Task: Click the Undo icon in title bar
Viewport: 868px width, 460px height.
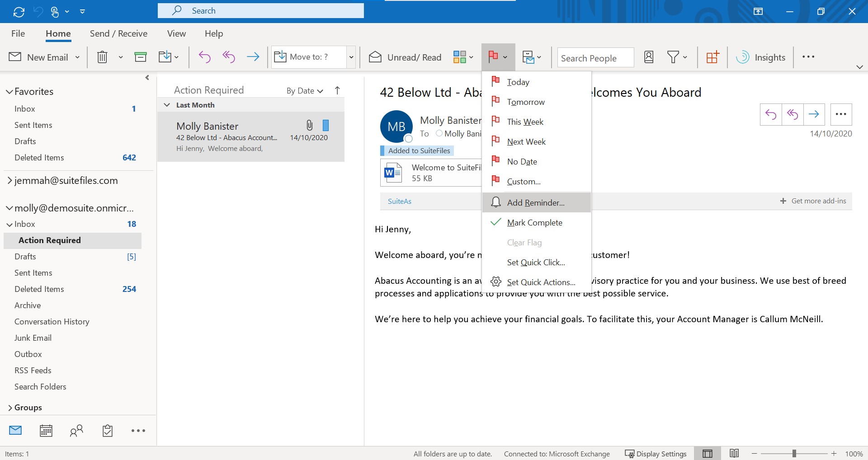Action: 38,12
